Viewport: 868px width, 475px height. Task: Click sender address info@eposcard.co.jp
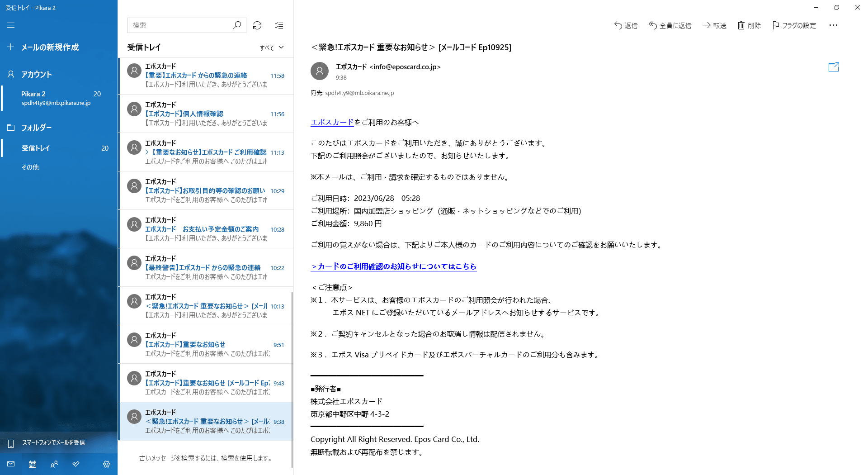(x=405, y=67)
